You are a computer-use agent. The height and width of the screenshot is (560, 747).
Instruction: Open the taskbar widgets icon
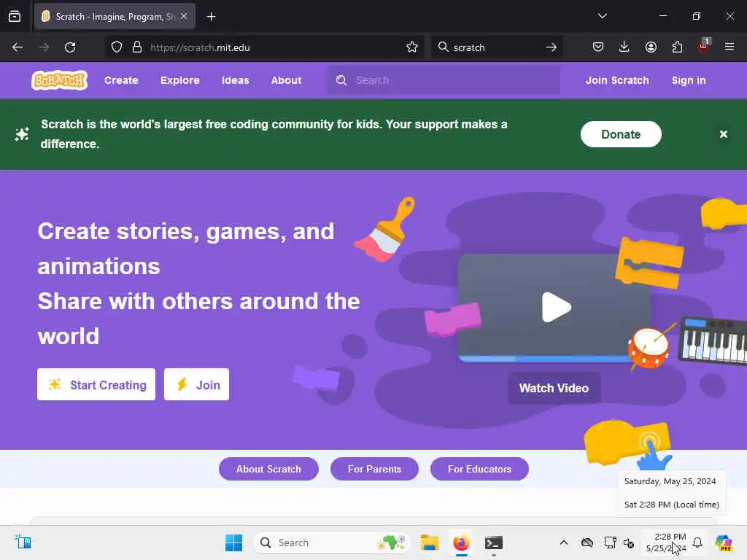pos(23,542)
